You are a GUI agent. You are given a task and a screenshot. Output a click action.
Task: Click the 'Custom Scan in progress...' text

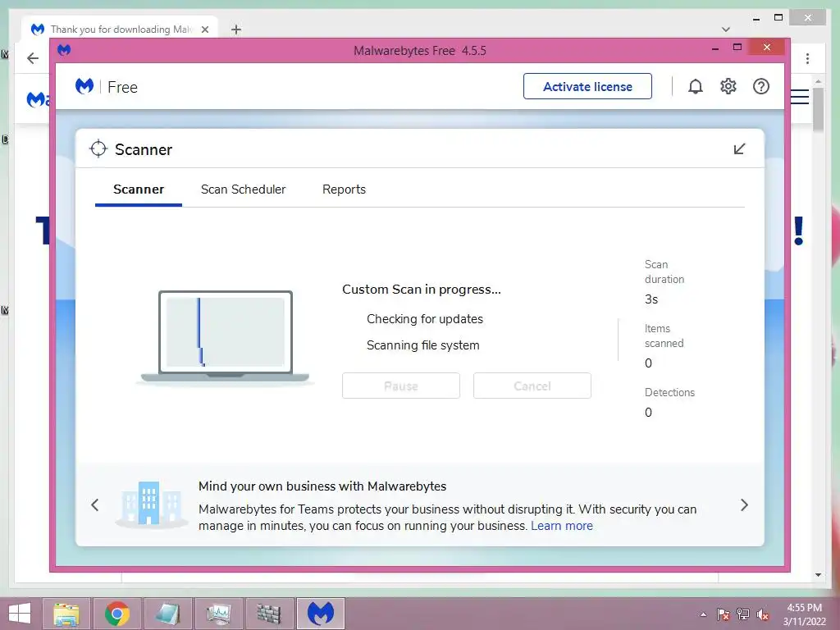tap(422, 290)
